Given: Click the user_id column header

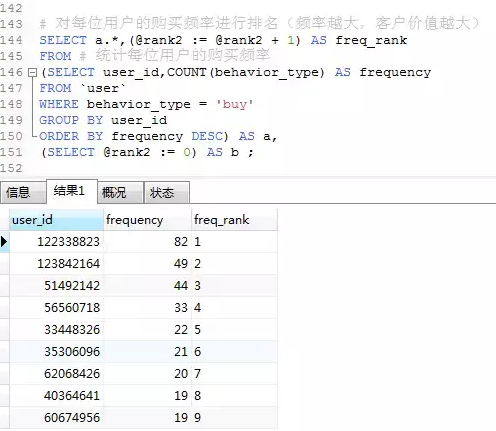Looking at the screenshot, I should coord(56,220).
